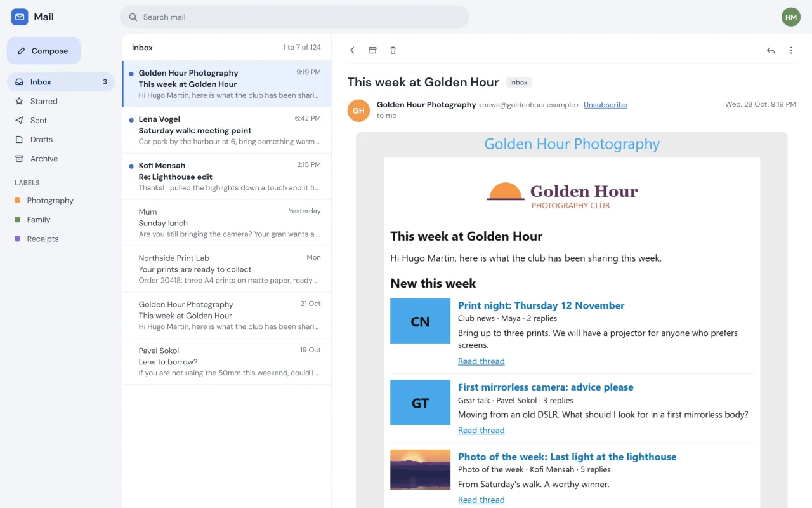Click the Golden Hour Photography blue header

pos(572,144)
